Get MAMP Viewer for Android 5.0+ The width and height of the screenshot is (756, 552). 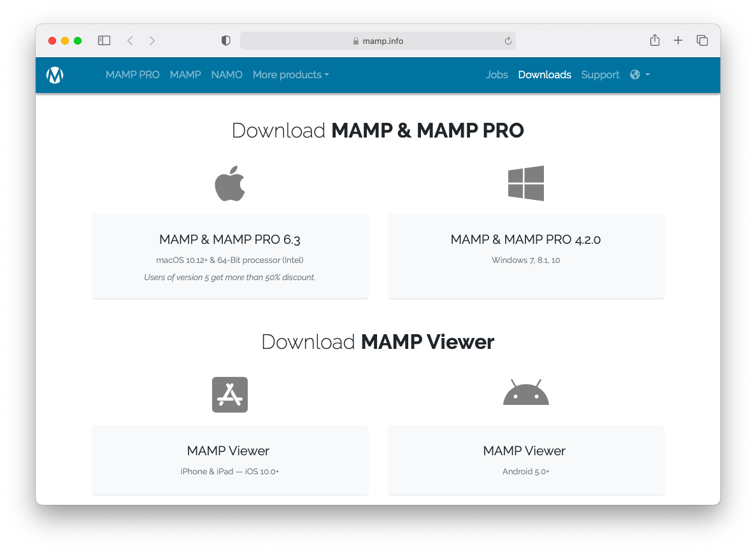[x=526, y=460]
